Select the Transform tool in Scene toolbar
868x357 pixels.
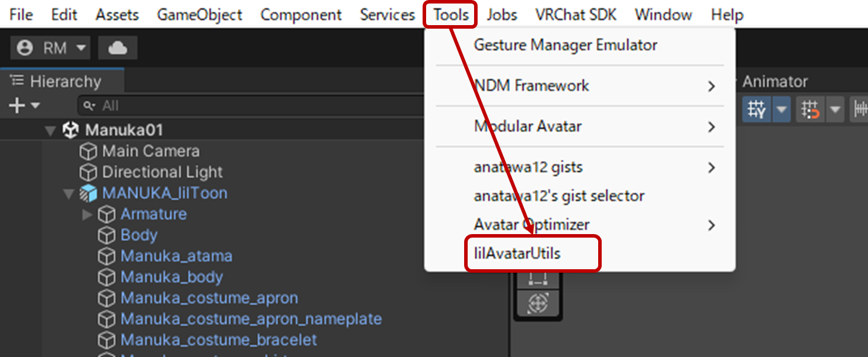tap(538, 303)
